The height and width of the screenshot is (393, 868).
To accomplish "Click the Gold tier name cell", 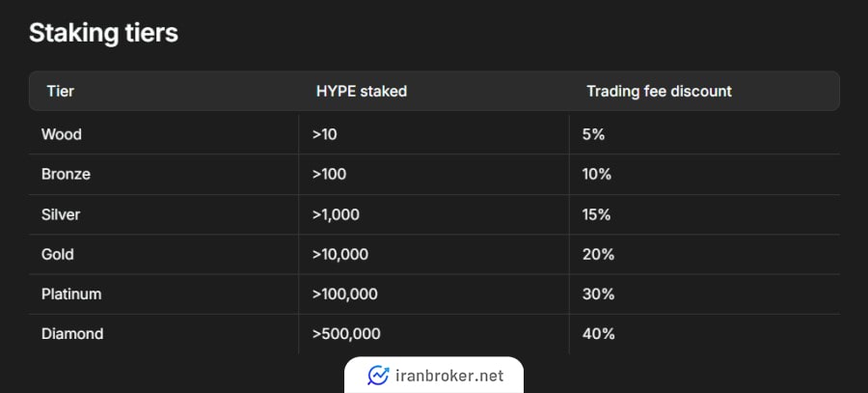I will point(58,254).
